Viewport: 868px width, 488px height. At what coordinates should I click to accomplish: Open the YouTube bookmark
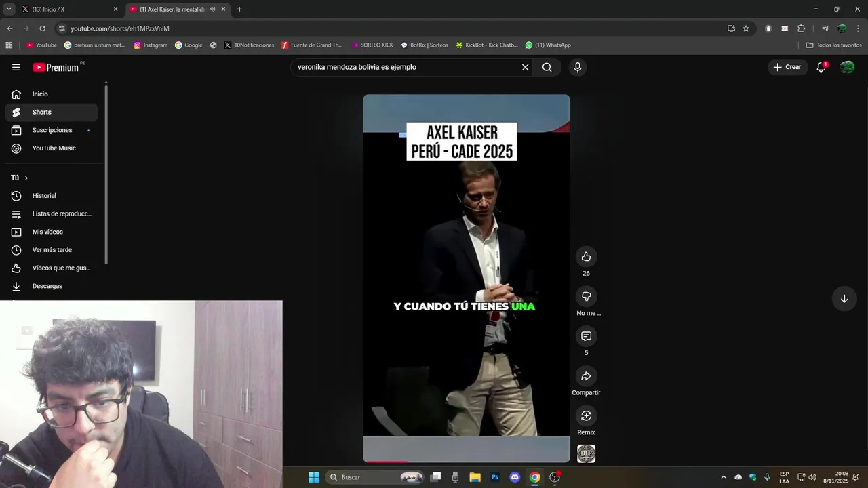(x=41, y=45)
